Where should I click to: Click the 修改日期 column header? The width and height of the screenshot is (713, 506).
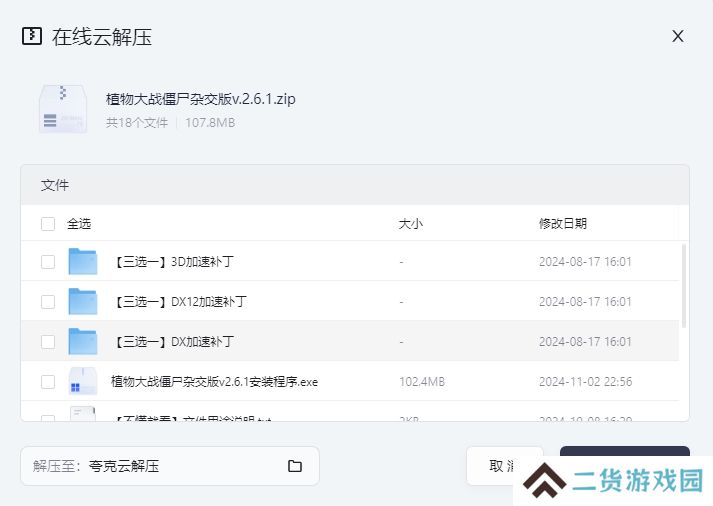click(x=563, y=224)
